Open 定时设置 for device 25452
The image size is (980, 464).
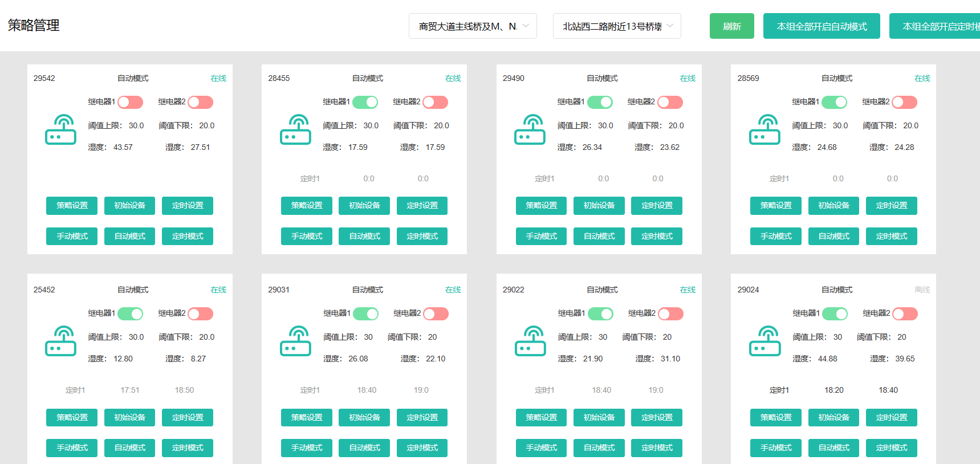pos(188,417)
